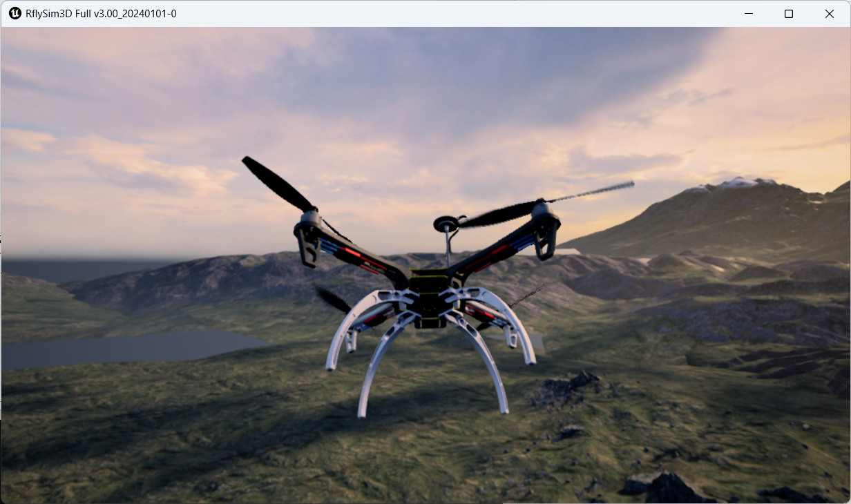851x504 pixels.
Task: Close the RflySim3D window
Action: pos(830,14)
